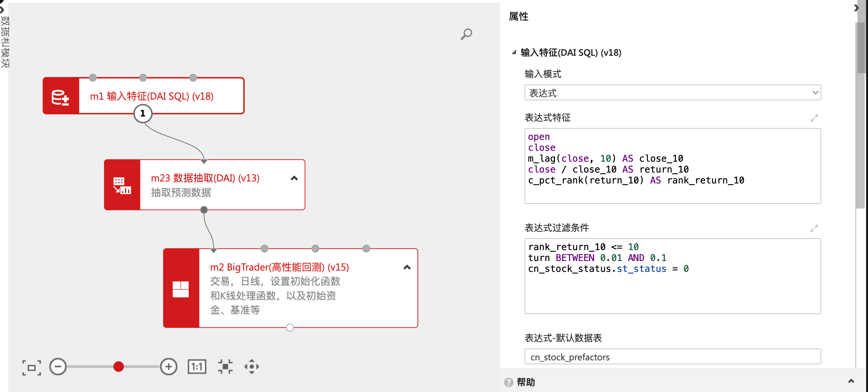
Task: Reset zoom with the 1:1 icon
Action: (x=197, y=367)
